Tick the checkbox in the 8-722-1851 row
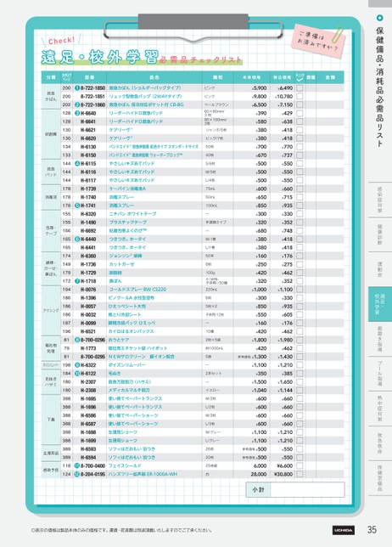Viewport: 392px width, 547px height. point(300,96)
